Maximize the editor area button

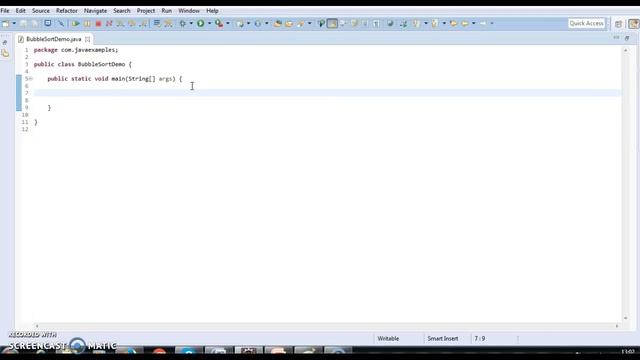(x=627, y=38)
